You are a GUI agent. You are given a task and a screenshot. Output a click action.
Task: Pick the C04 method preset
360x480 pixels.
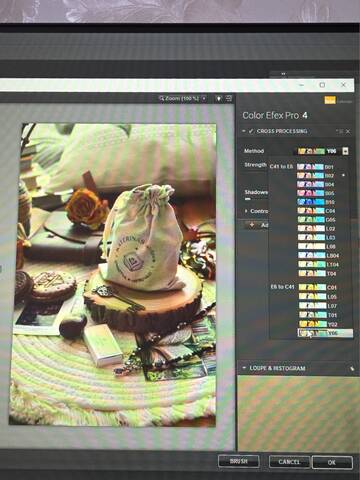316,211
